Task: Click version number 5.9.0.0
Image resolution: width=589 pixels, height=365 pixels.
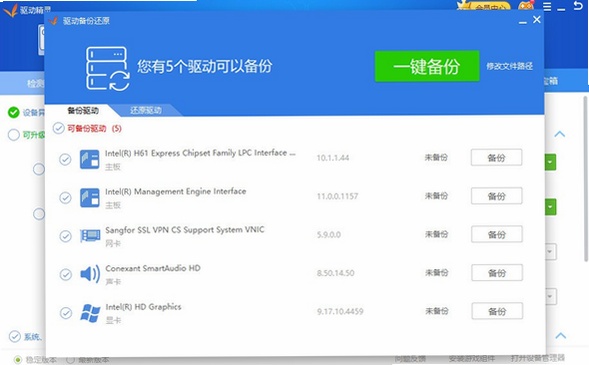Action: pos(329,235)
